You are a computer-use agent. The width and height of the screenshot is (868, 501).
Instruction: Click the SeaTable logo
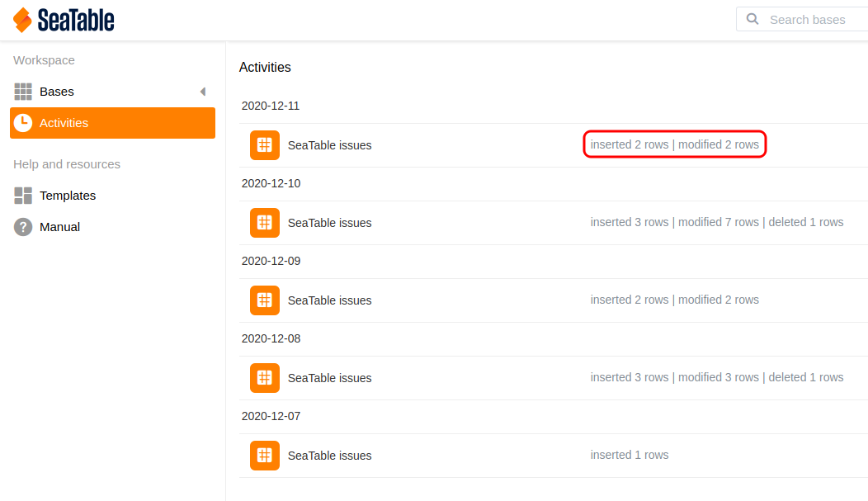tap(64, 20)
